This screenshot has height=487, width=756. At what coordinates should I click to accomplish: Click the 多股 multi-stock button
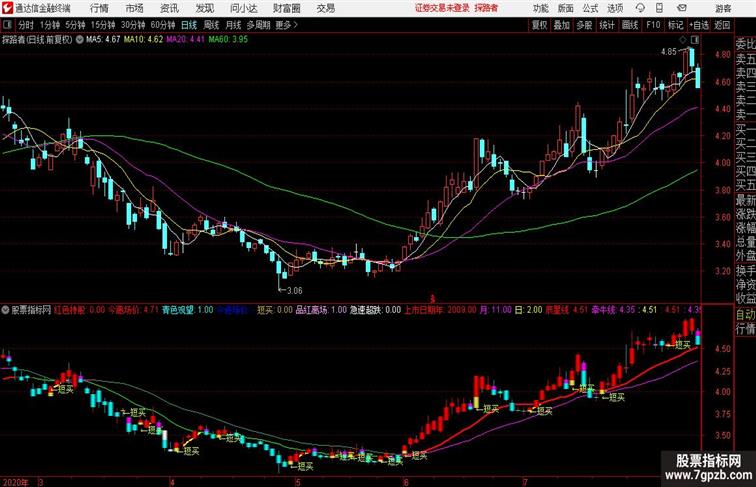click(584, 25)
